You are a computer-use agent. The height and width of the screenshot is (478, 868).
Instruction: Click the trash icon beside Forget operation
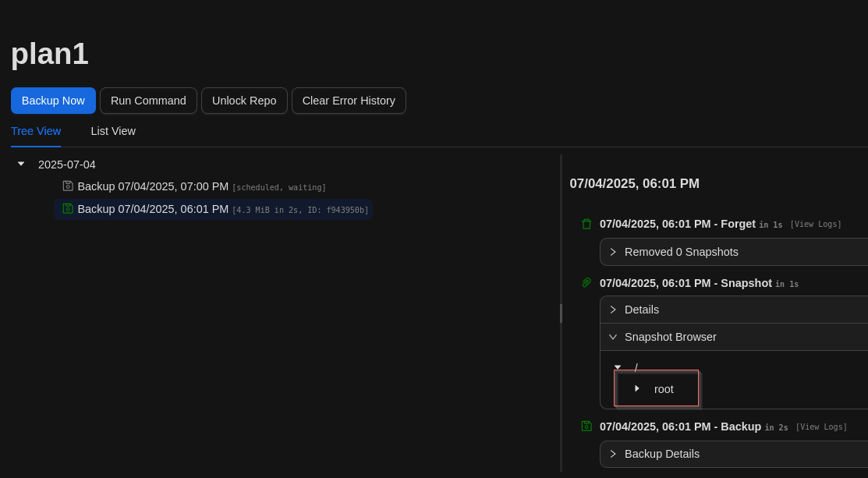coord(586,224)
